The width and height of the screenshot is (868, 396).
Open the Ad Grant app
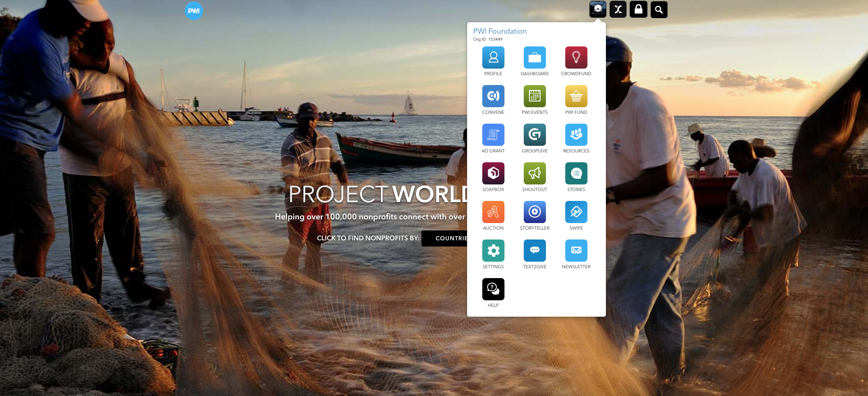click(x=493, y=135)
